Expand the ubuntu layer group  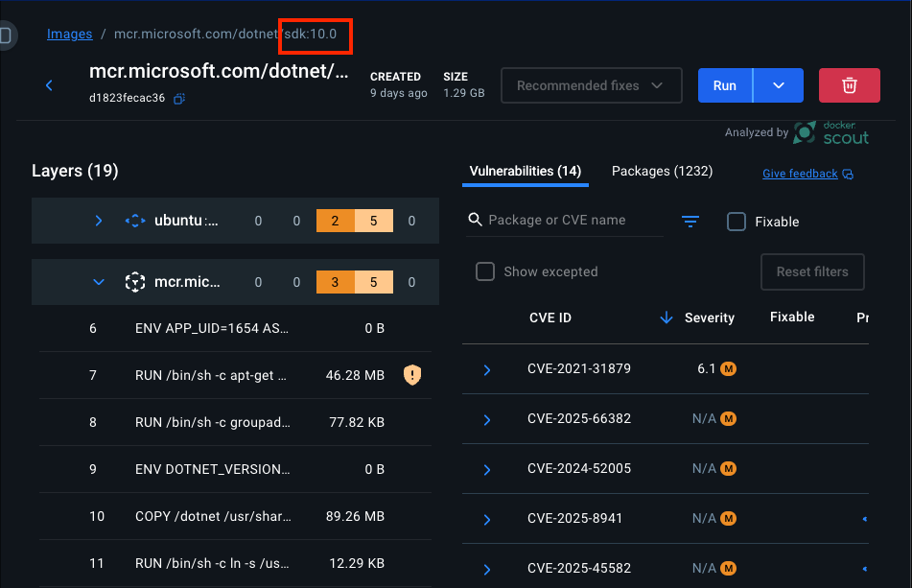[x=98, y=222]
